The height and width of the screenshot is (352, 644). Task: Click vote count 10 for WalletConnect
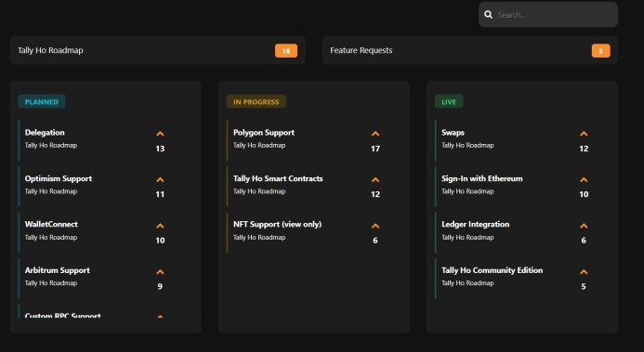[x=160, y=241]
